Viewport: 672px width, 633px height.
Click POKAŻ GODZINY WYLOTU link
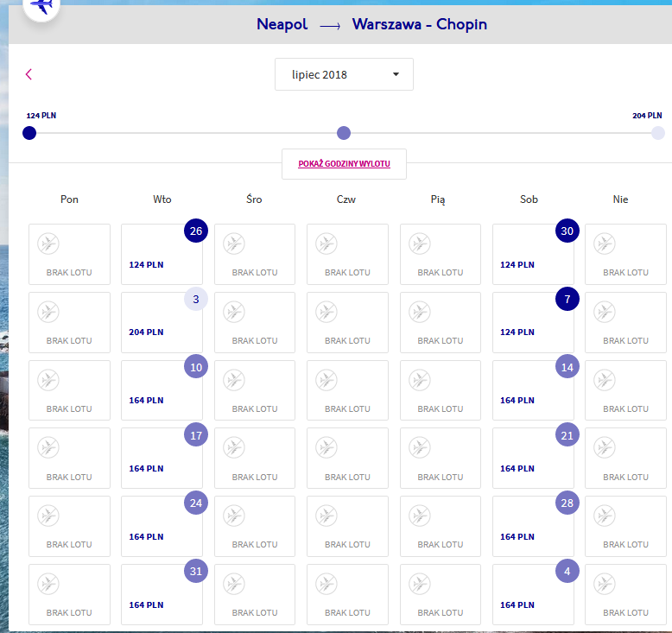tap(344, 164)
